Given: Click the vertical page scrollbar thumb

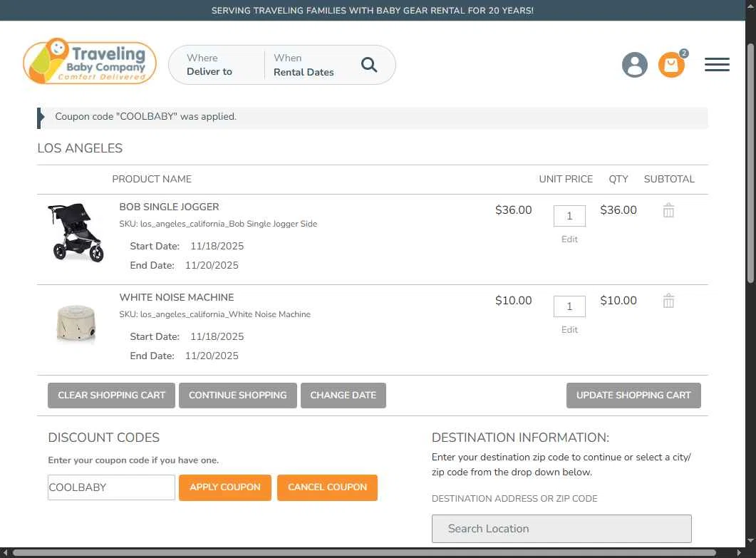Looking at the screenshot, I should click(750, 163).
